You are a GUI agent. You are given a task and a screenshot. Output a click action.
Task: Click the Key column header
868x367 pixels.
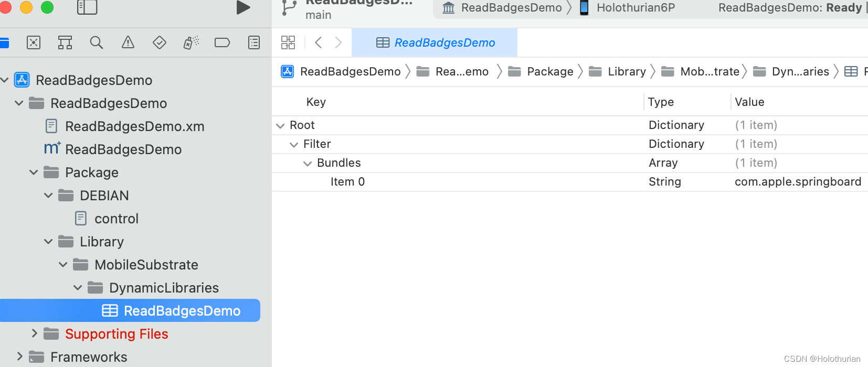316,102
